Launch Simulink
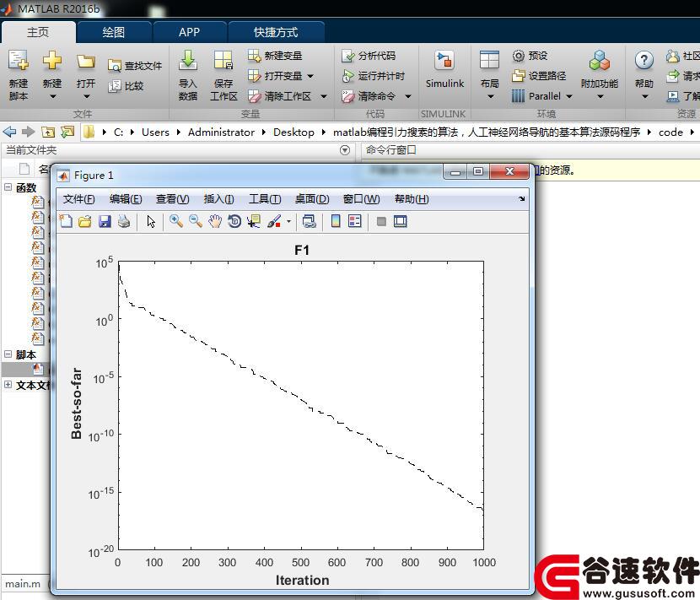Viewport: 700px width, 600px height. pos(444,70)
